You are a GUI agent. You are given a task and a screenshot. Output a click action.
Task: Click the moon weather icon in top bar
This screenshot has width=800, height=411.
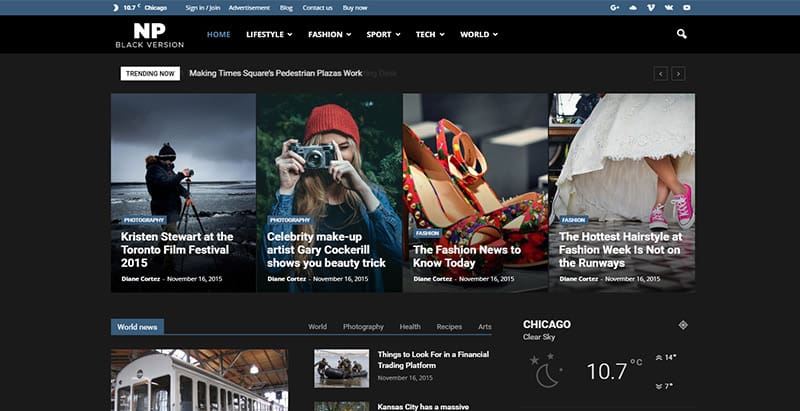(115, 8)
